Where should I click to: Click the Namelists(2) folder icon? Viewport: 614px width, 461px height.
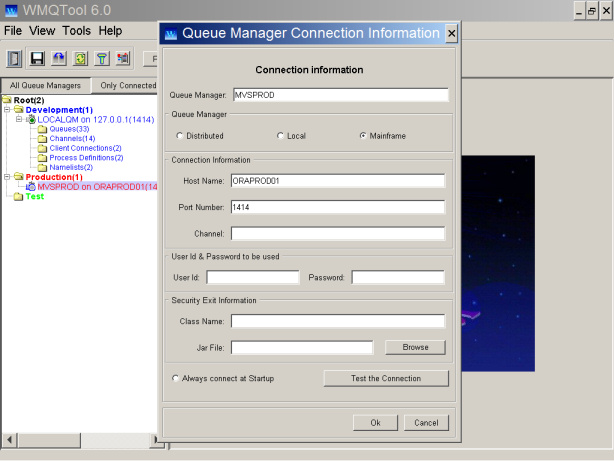tap(42, 167)
